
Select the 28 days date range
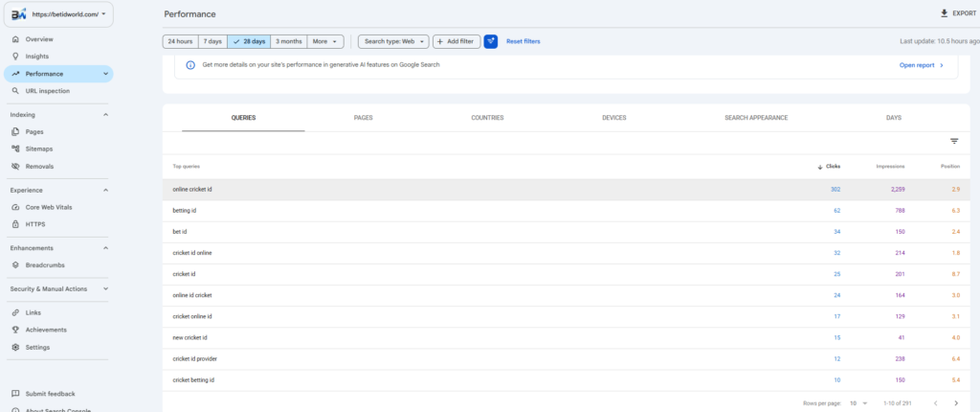click(249, 41)
